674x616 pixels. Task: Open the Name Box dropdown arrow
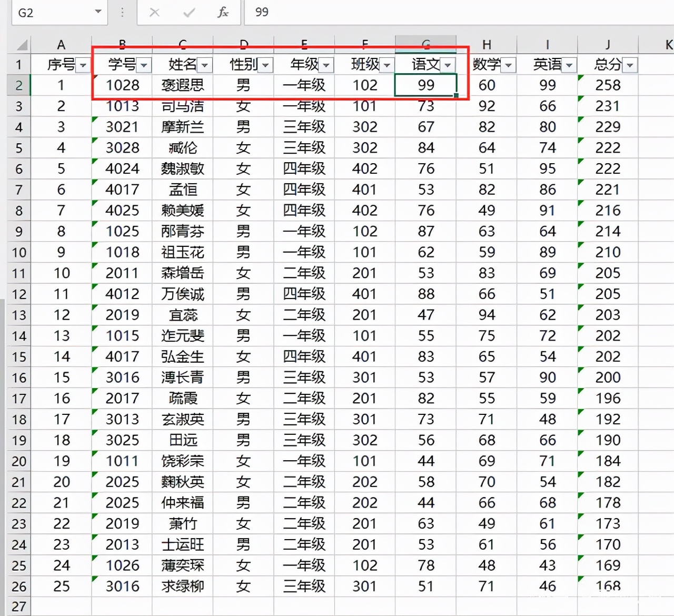(97, 12)
